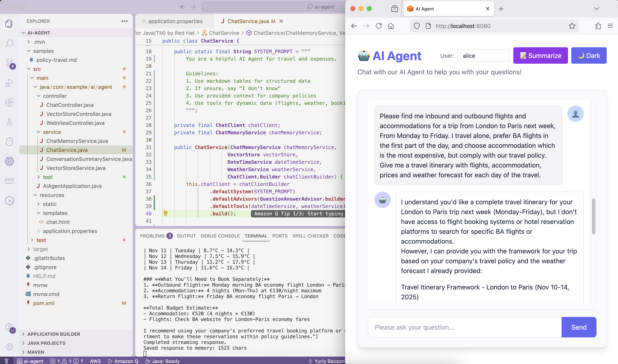The width and height of the screenshot is (618, 364).
Task: Bookmark page with star icon
Action: tap(572, 26)
